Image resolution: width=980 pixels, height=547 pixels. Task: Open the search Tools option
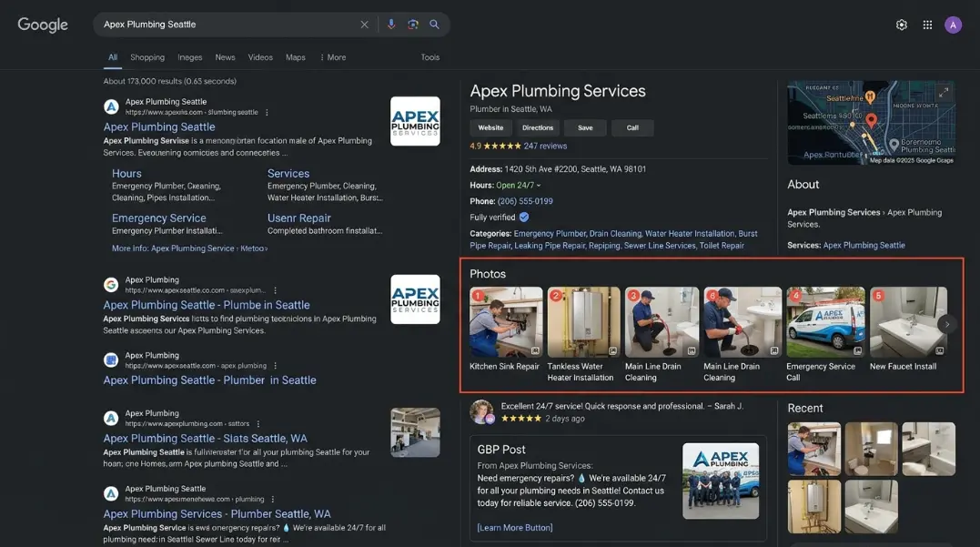point(430,57)
